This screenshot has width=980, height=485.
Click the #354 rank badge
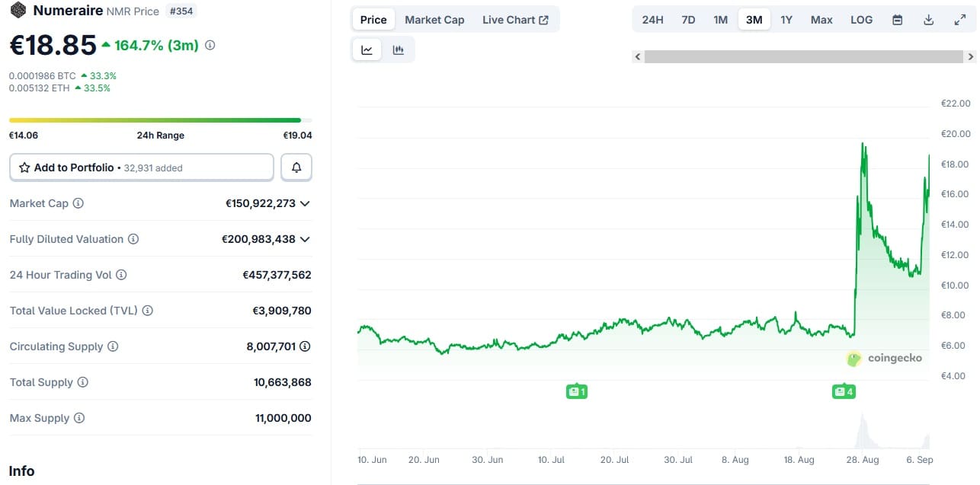pyautogui.click(x=181, y=11)
